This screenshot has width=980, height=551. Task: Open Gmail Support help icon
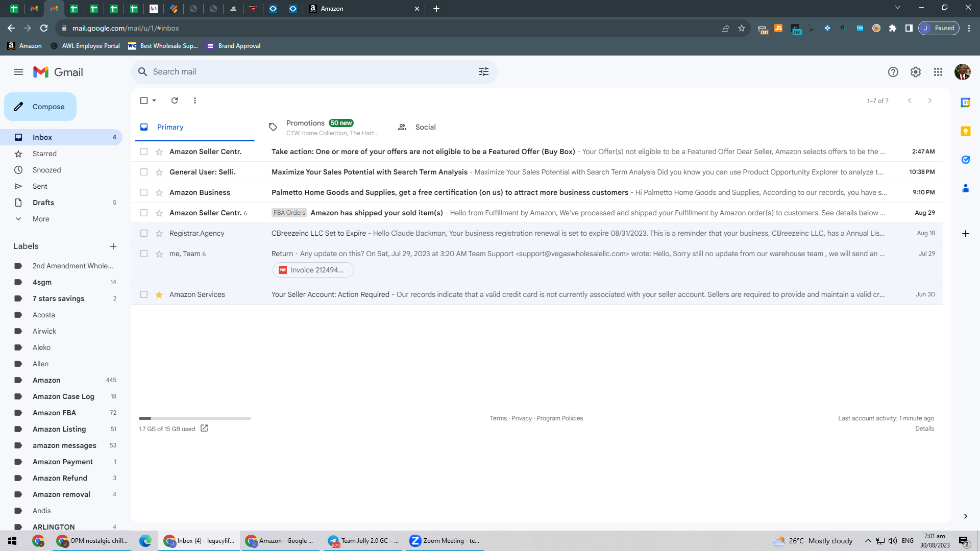click(893, 72)
